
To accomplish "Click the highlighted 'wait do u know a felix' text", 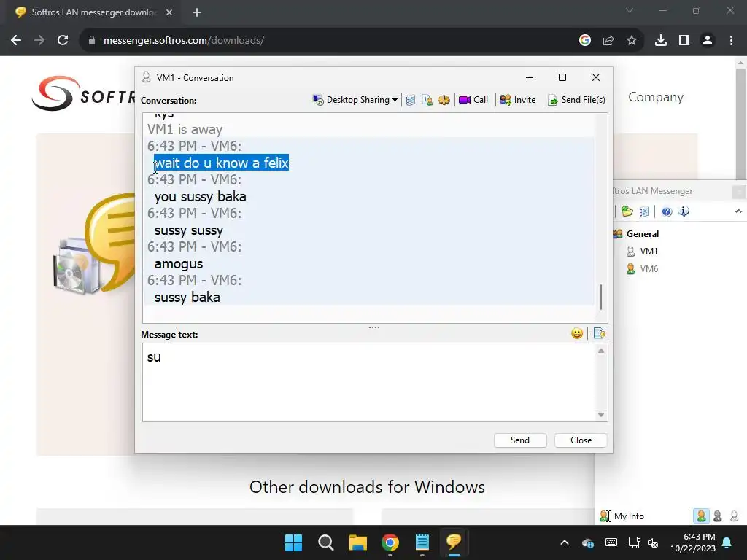I will [x=222, y=163].
